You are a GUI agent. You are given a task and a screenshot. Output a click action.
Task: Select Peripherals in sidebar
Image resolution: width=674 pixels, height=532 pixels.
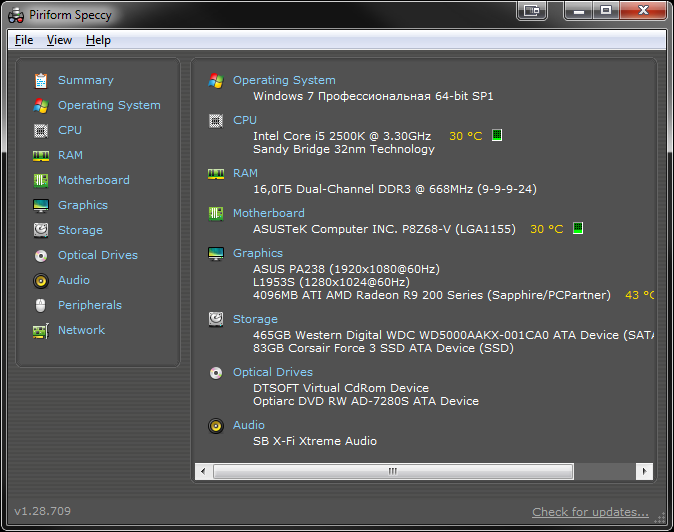pyautogui.click(x=90, y=305)
